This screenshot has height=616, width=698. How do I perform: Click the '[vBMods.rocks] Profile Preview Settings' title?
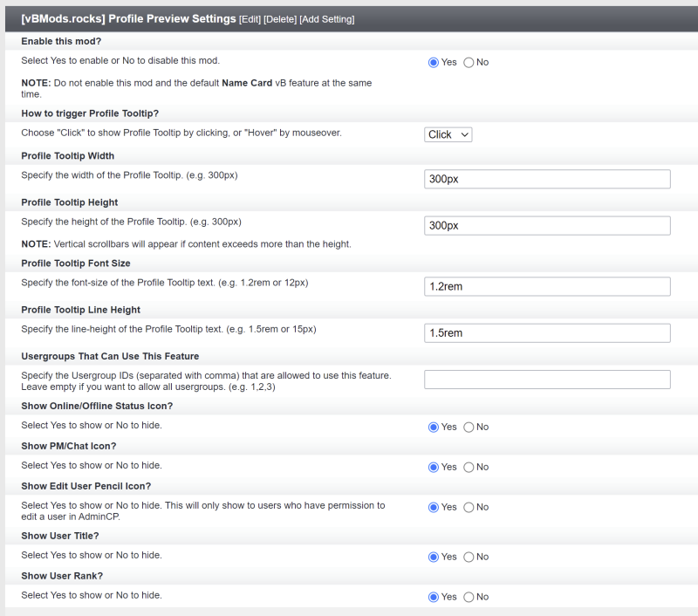point(128,18)
